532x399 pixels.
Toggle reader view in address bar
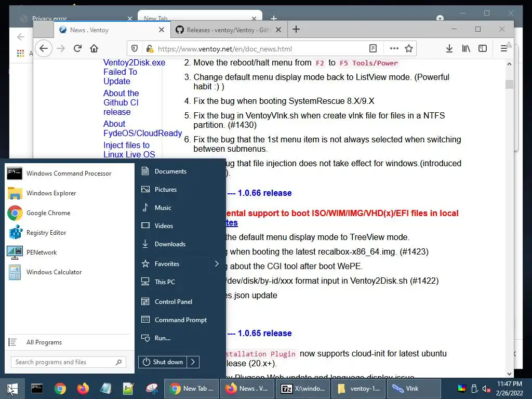coord(373,48)
